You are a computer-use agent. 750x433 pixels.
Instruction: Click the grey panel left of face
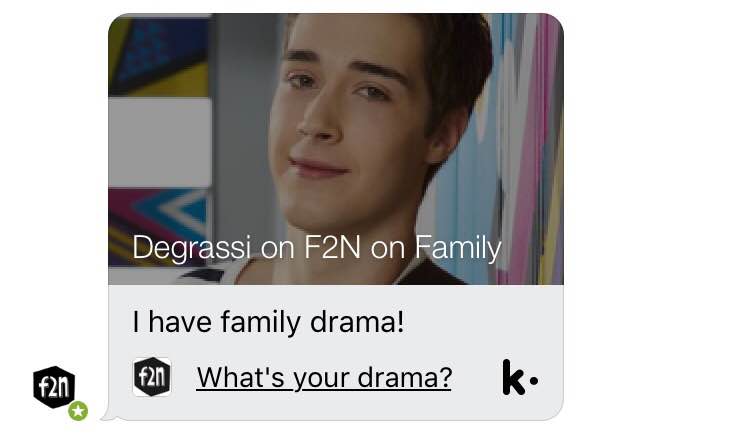(160, 143)
